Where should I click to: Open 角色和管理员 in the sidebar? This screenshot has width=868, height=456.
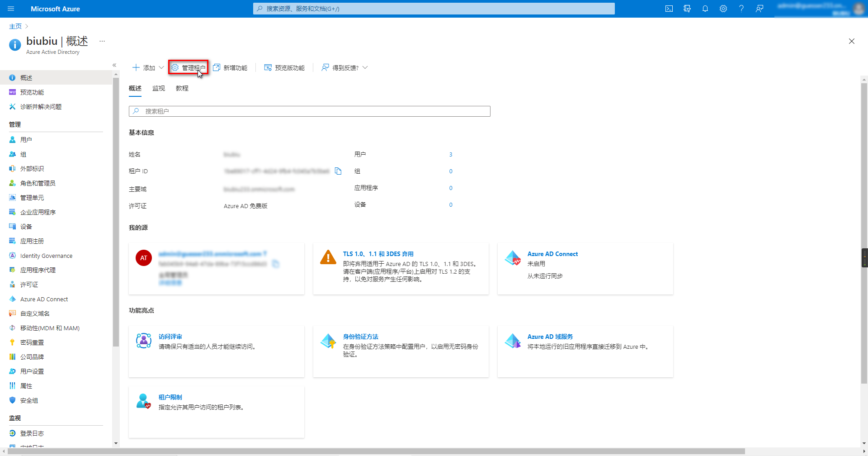click(56, 183)
